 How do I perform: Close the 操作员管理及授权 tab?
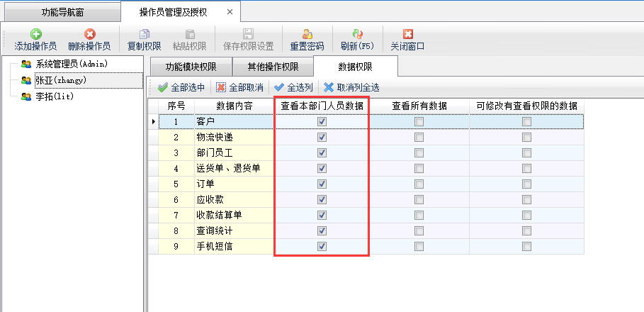(x=229, y=12)
